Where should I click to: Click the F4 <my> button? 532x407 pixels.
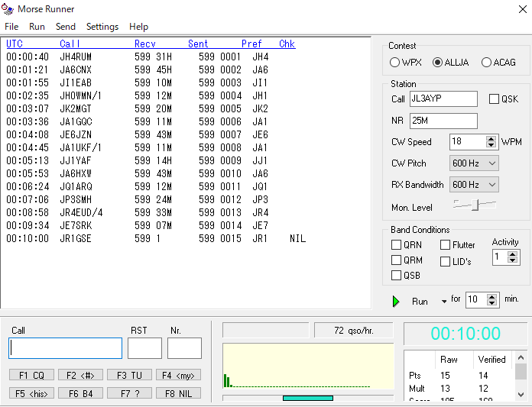[x=178, y=375]
